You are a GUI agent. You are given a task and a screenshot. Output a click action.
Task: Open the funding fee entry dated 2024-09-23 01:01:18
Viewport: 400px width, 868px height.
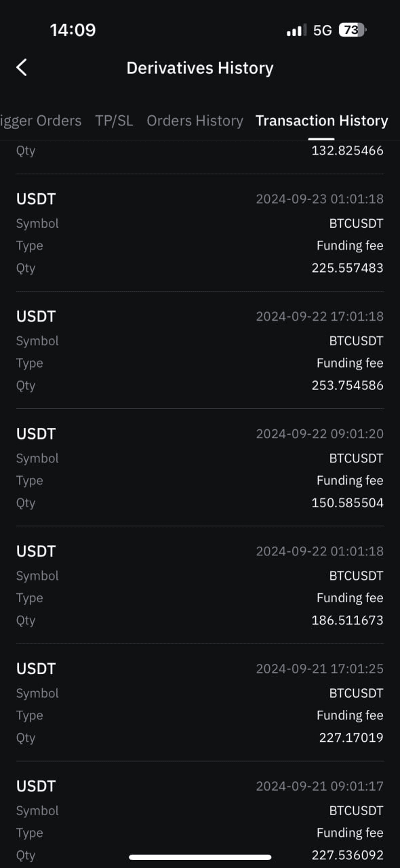click(200, 233)
